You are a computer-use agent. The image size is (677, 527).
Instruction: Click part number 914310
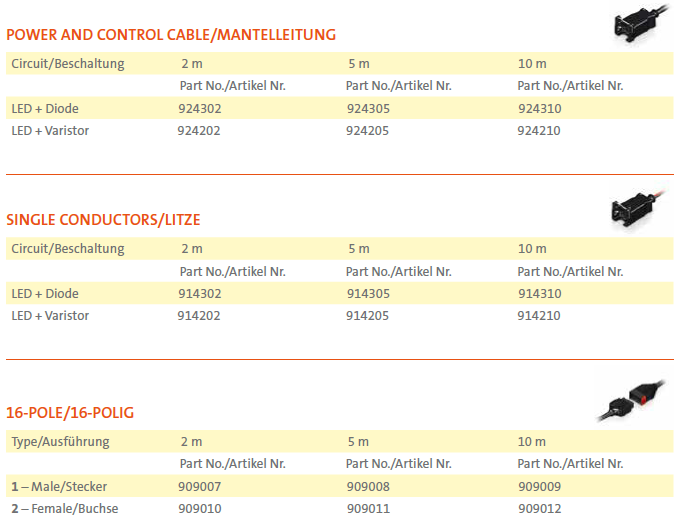point(540,294)
